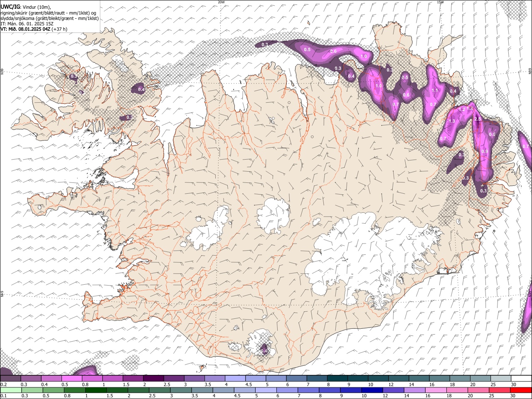Click the bright red end swatch of rain legend
This screenshot has width=532, height=399.
click(x=521, y=390)
